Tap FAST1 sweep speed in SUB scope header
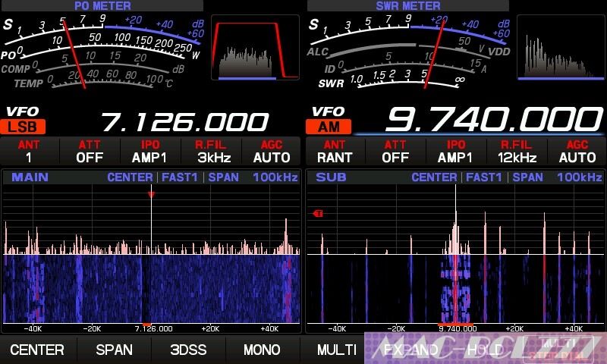This screenshot has width=607, height=364. (x=484, y=177)
